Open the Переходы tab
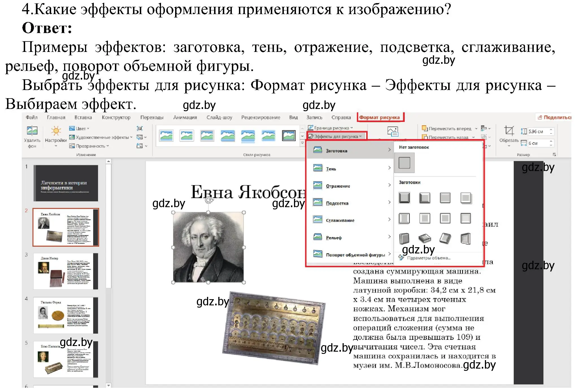Screen dimensions: 575x392 tap(152, 117)
